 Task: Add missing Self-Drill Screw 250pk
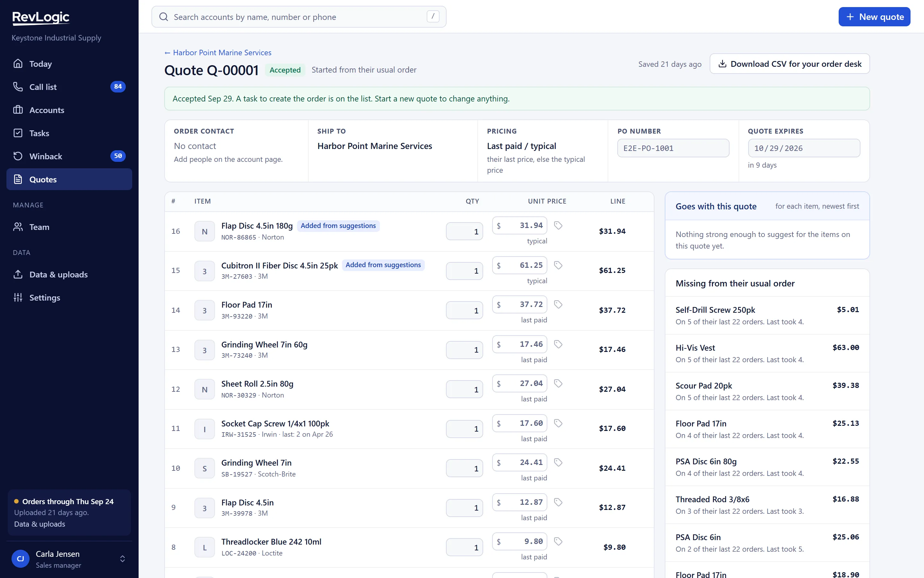pos(767,315)
